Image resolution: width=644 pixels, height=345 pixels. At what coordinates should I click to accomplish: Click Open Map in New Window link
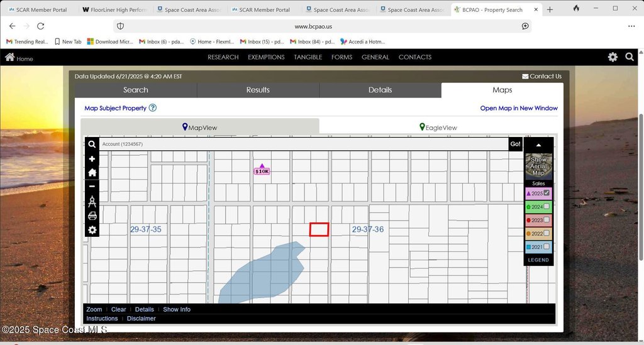tap(519, 108)
